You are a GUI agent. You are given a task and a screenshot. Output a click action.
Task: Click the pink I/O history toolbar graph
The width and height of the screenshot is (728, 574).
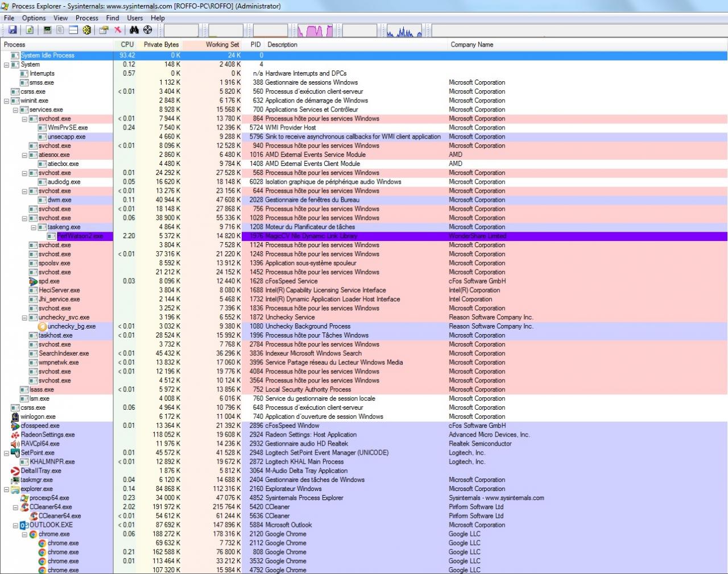[x=315, y=30]
